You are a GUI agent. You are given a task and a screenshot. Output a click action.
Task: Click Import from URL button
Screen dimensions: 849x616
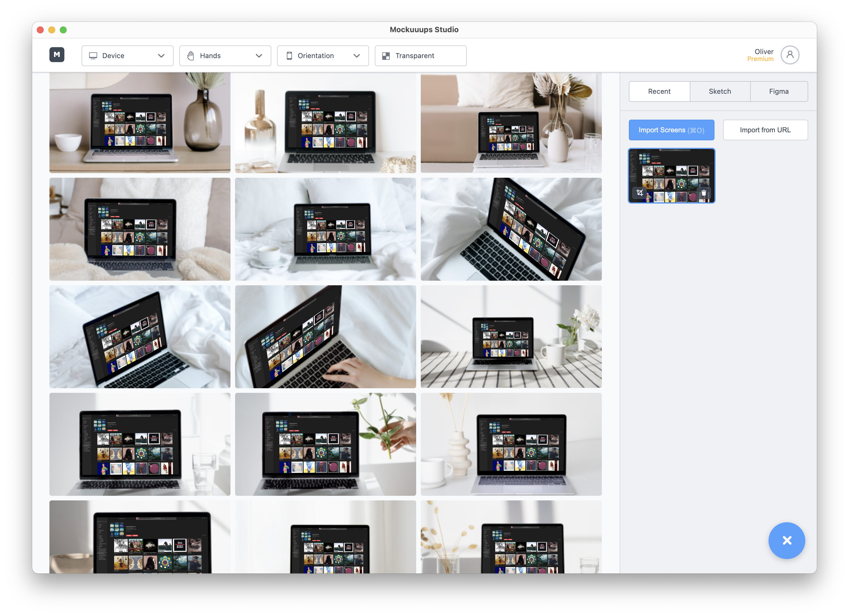coord(765,130)
